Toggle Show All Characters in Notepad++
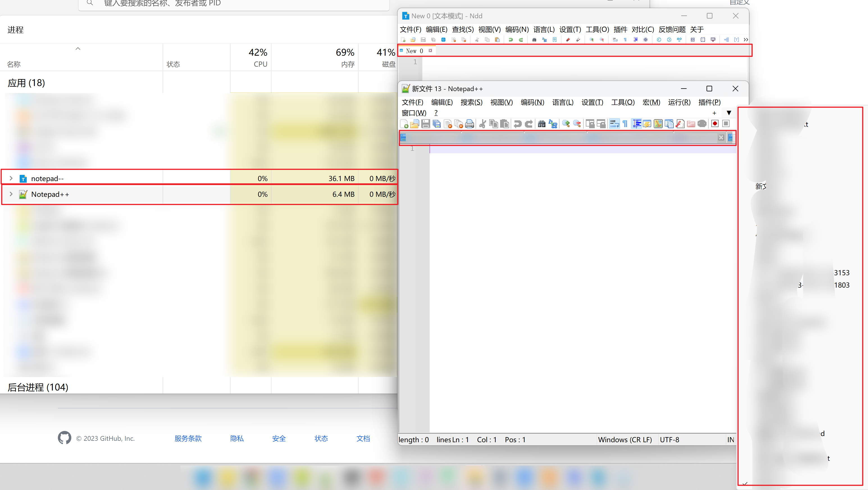This screenshot has height=490, width=868. point(625,124)
